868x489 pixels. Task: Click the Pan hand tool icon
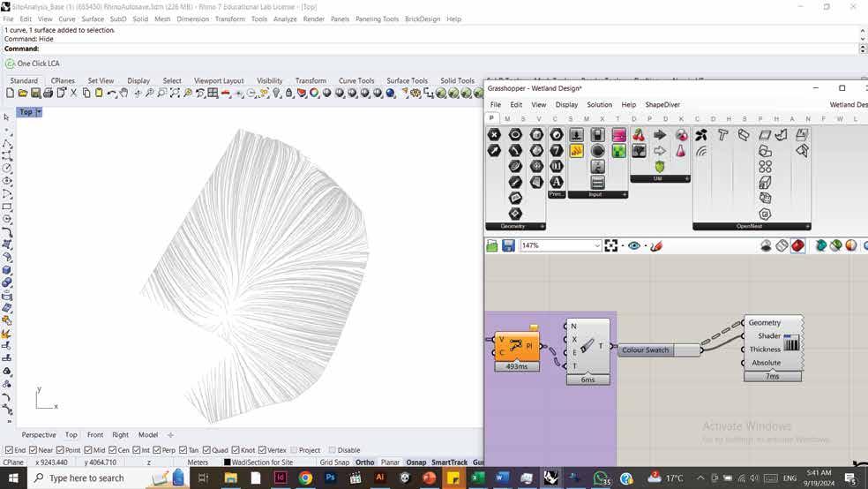(124, 93)
